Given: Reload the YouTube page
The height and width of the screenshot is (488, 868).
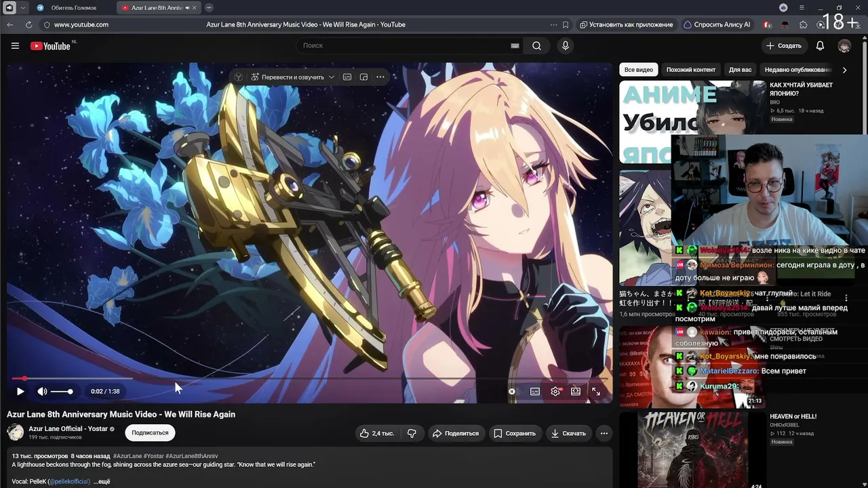Looking at the screenshot, I should click(x=28, y=24).
